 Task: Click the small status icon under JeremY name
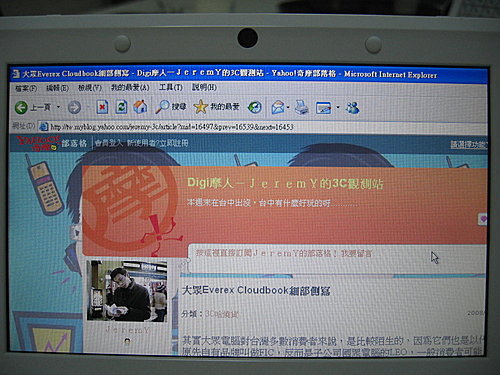pos(127,341)
